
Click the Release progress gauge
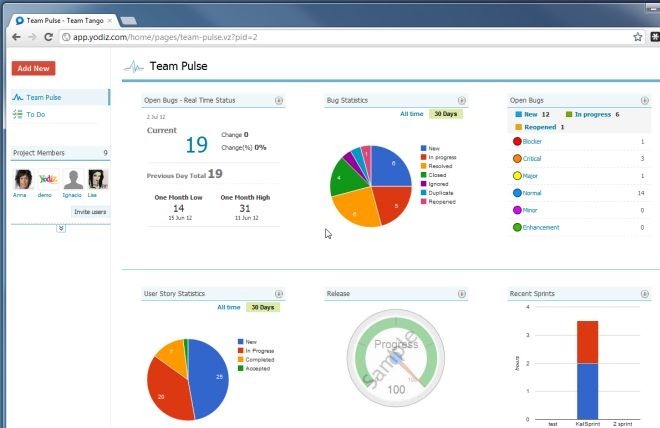(x=396, y=358)
